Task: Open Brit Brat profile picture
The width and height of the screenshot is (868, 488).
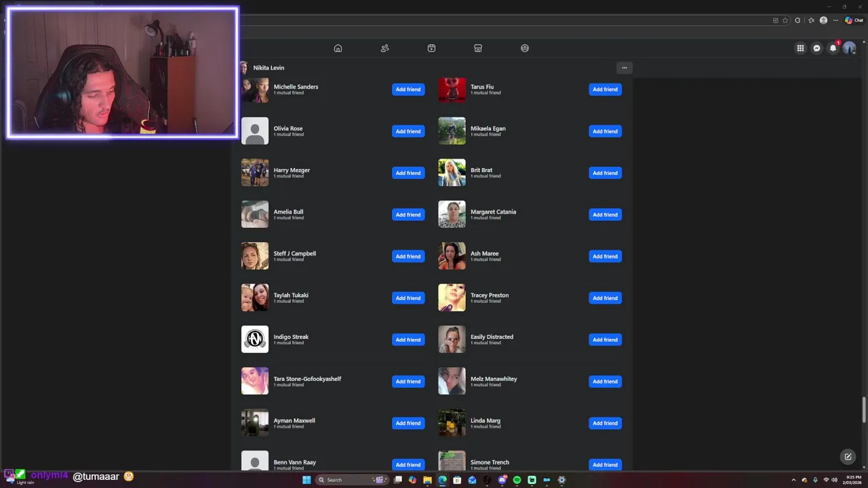Action: point(452,173)
